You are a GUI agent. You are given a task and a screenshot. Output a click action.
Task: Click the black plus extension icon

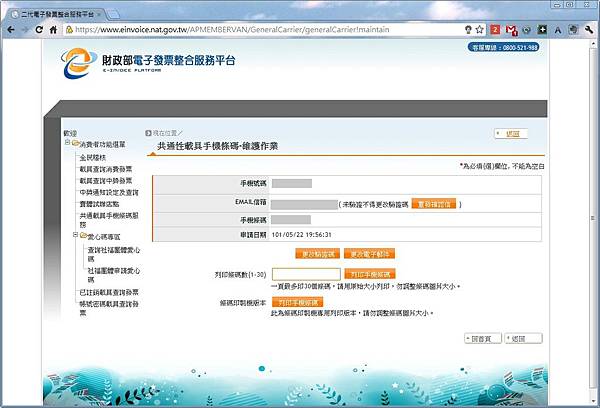542,29
